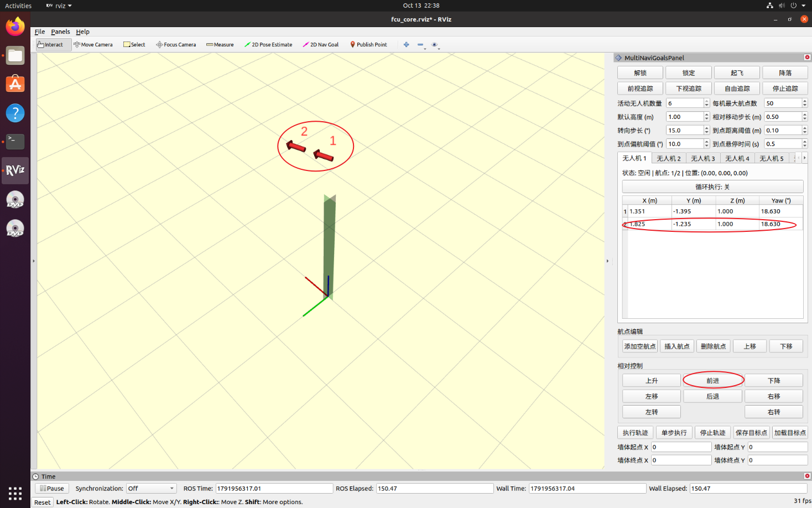Open the Files app in the dock
The height and width of the screenshot is (508, 812).
(15, 55)
